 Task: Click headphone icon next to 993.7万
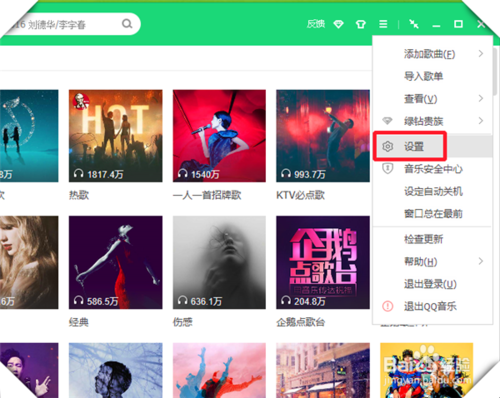tap(286, 173)
